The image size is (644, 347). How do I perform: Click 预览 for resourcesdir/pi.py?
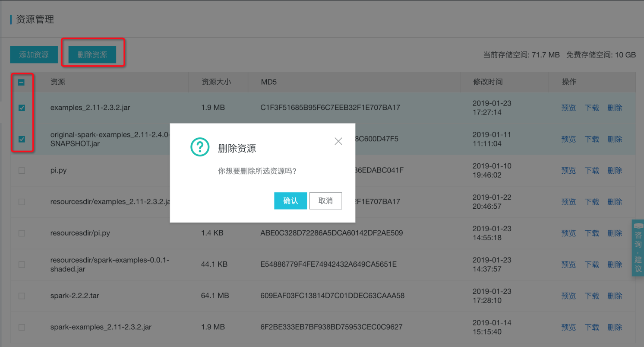click(568, 233)
